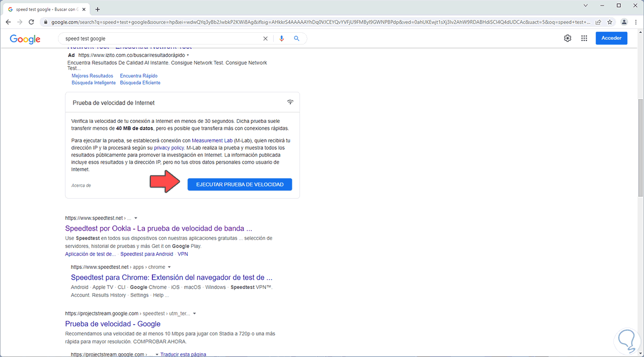Click https://www.speedtest.net URL of first result
This screenshot has height=357, width=644.
(94, 218)
